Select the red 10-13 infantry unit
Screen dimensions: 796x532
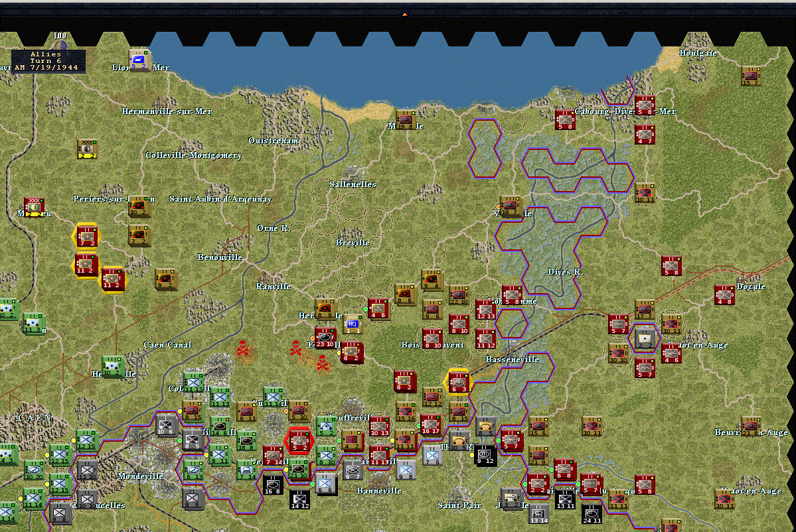pyautogui.click(x=378, y=427)
